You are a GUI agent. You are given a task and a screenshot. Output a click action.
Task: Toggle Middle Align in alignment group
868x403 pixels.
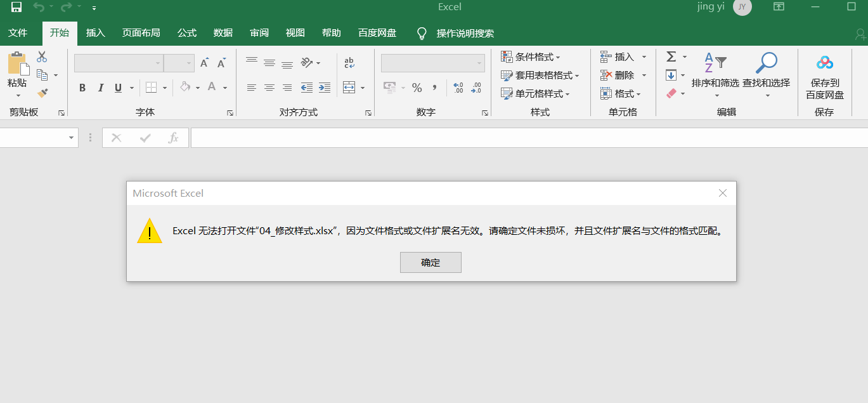269,62
